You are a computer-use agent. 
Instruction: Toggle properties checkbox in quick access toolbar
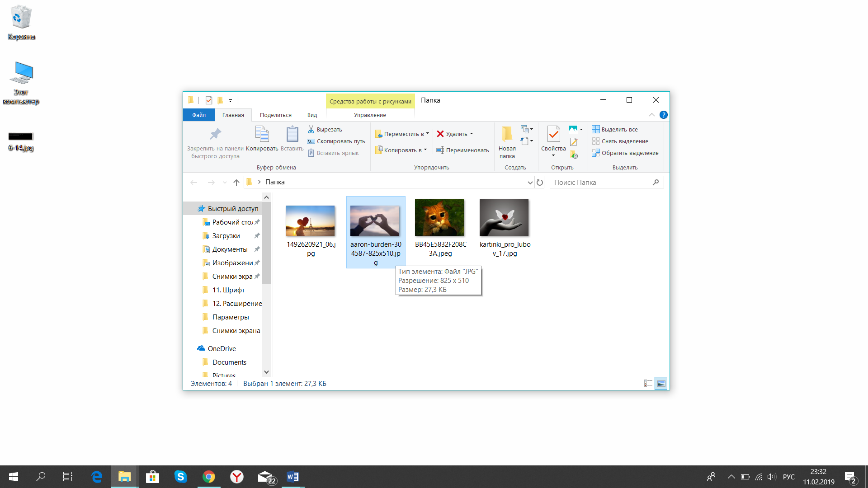pyautogui.click(x=208, y=100)
